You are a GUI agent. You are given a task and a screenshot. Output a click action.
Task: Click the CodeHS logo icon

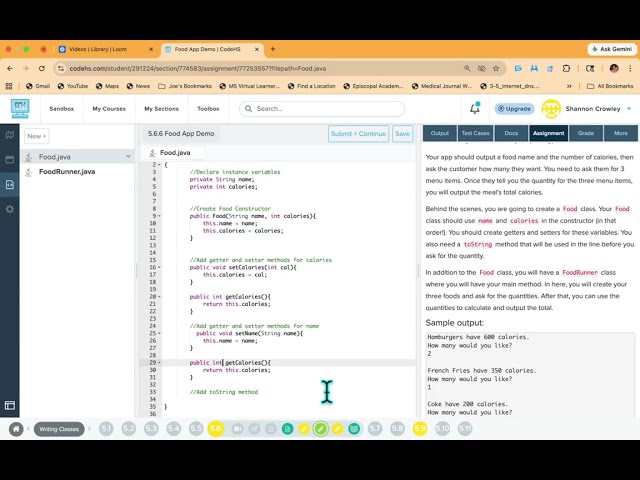(20, 109)
